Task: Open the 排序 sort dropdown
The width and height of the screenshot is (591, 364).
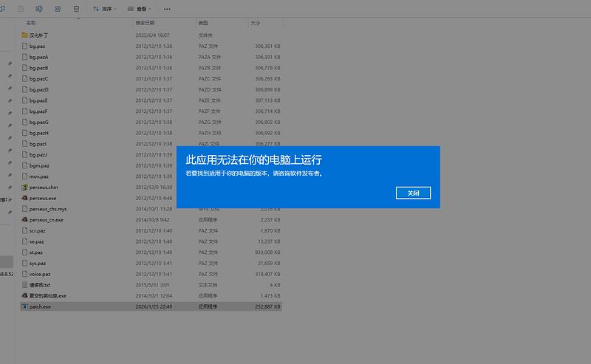Action: [x=106, y=9]
